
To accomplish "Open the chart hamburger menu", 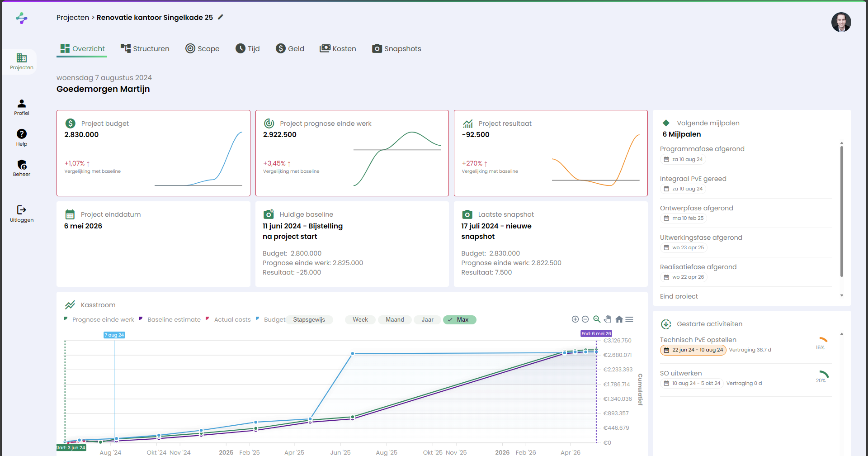I will [629, 319].
